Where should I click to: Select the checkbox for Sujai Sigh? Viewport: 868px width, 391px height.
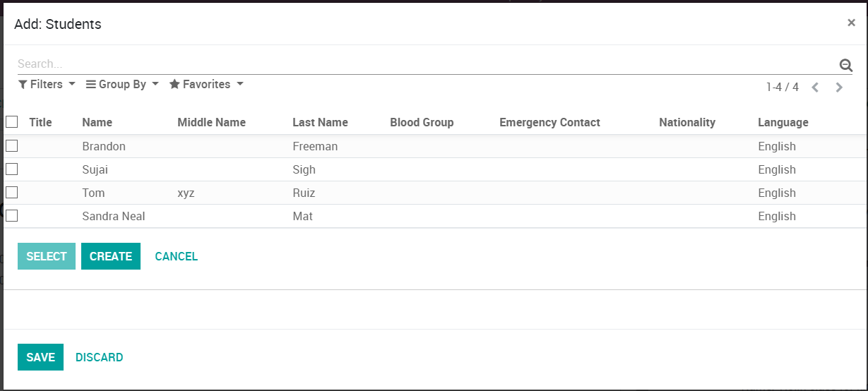coord(12,169)
